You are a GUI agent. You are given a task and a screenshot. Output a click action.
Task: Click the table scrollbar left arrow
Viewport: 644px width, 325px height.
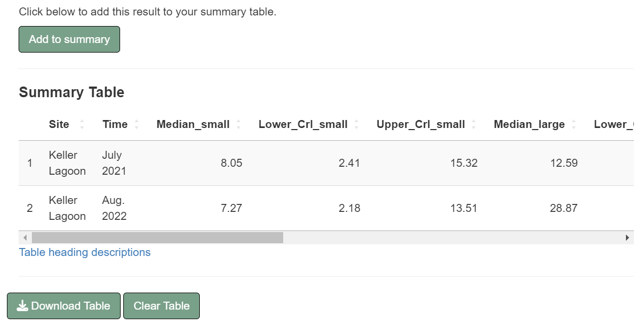coord(25,237)
